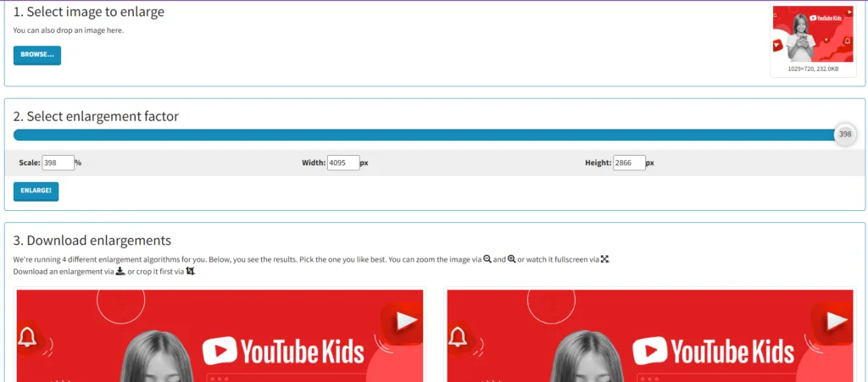
Task: Open the uploaded YouTube Kids thumbnail preview
Action: point(813,34)
